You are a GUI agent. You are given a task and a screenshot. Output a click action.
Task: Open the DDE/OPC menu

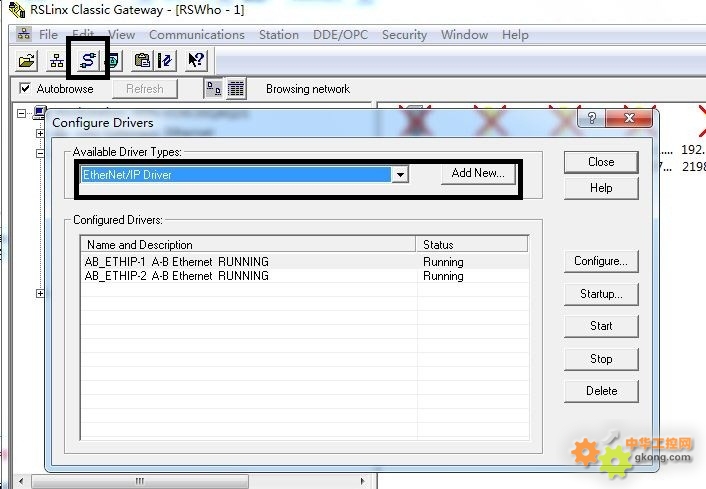340,35
